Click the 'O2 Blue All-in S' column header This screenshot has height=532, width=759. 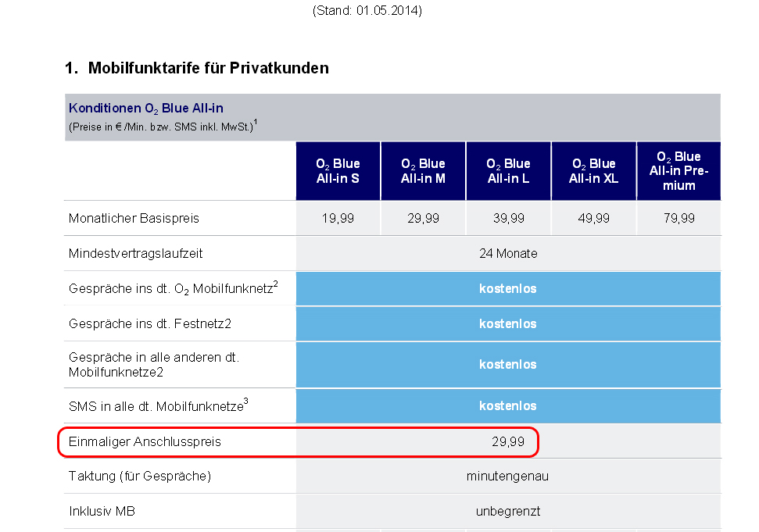click(338, 171)
